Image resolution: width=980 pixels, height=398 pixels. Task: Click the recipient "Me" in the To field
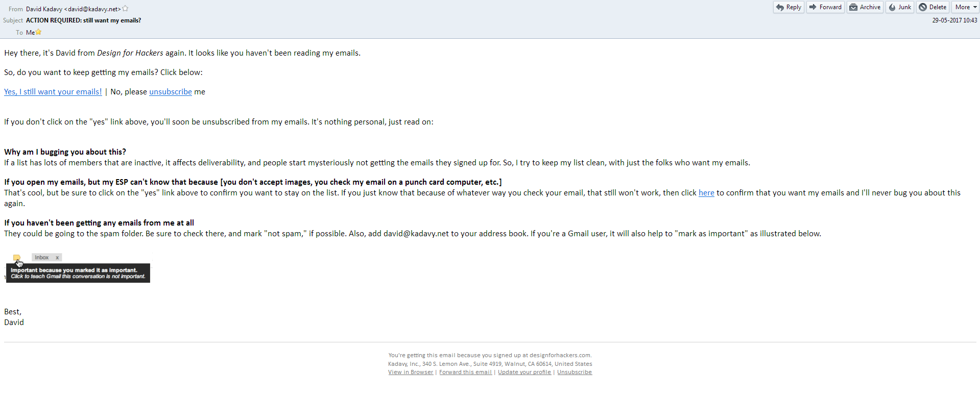[30, 32]
